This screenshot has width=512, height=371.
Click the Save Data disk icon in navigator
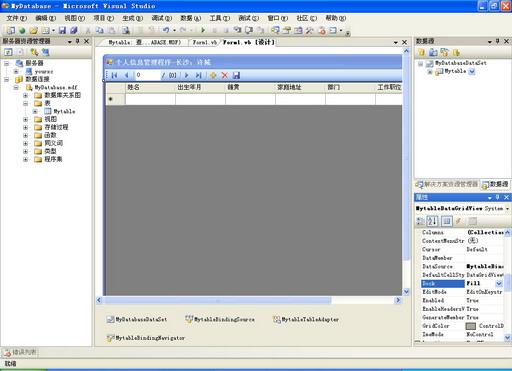pyautogui.click(x=236, y=75)
